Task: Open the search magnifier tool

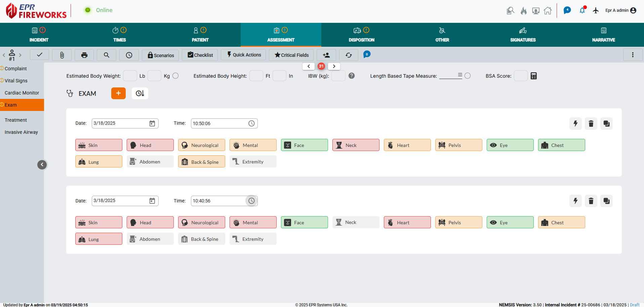Action: (x=107, y=55)
